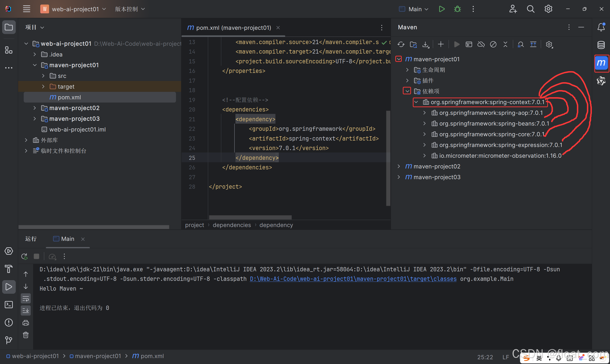
Task: Click the dependencies breadcrumb in editor
Action: (232, 225)
